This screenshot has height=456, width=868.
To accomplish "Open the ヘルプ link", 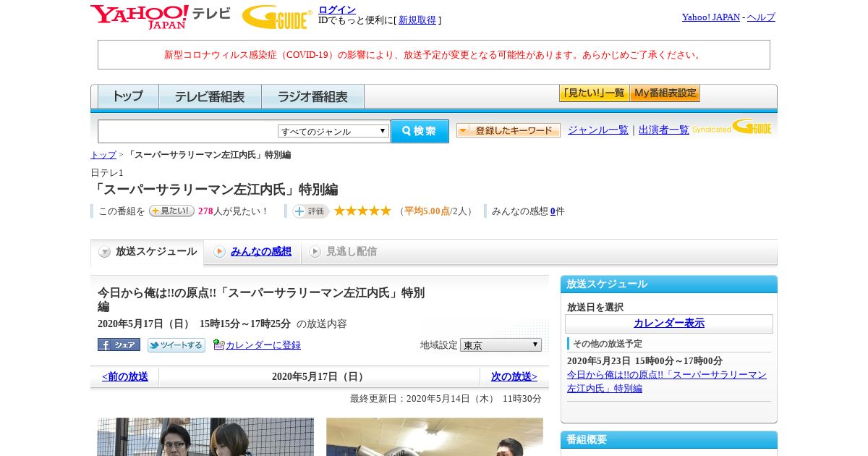I will [761, 17].
